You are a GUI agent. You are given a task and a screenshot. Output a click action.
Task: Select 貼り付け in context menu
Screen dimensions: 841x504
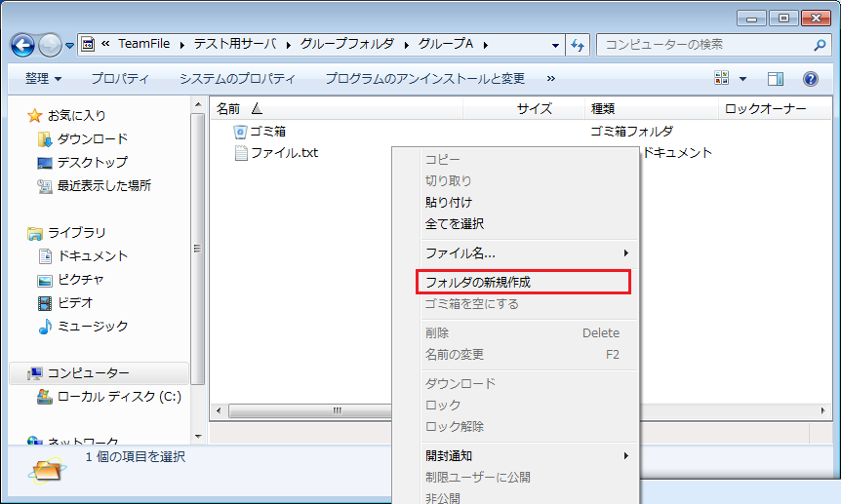pos(449,202)
